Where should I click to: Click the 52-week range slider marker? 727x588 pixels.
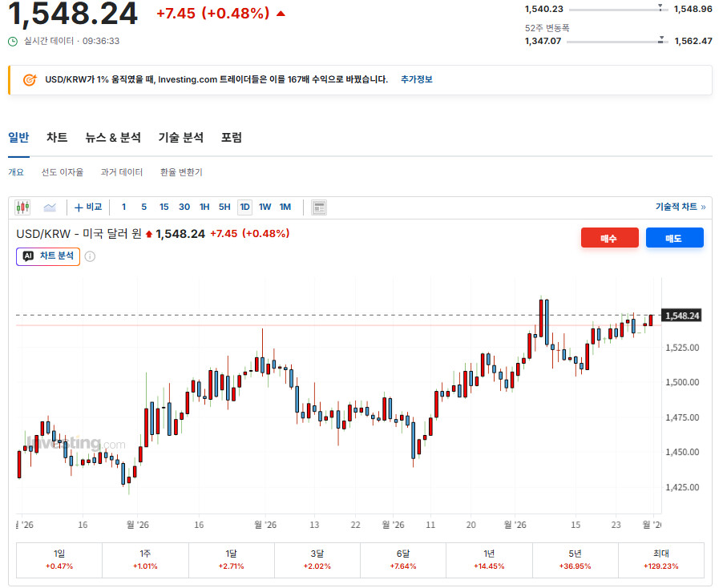pyautogui.click(x=661, y=40)
